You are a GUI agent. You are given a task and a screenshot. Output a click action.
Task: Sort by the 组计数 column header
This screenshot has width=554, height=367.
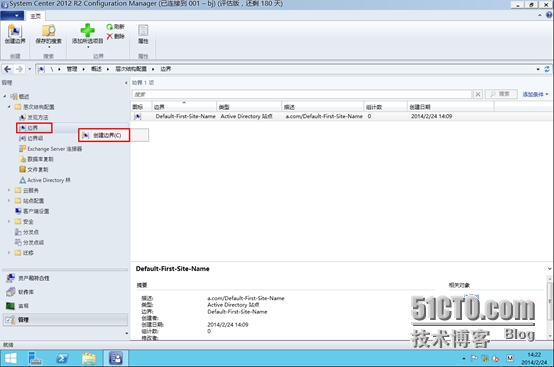(x=385, y=107)
